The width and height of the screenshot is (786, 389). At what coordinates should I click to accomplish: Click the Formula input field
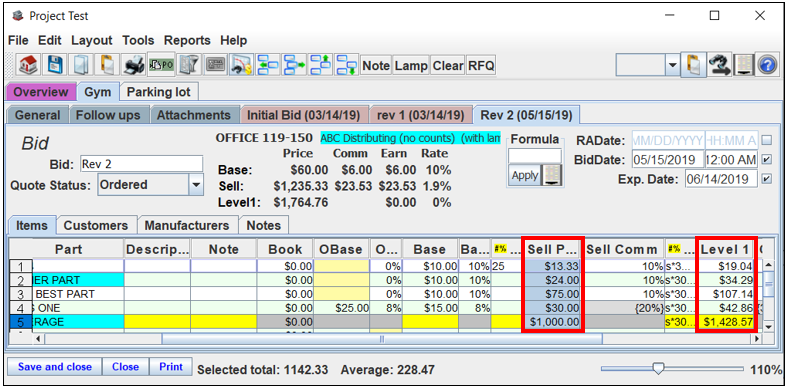[535, 156]
